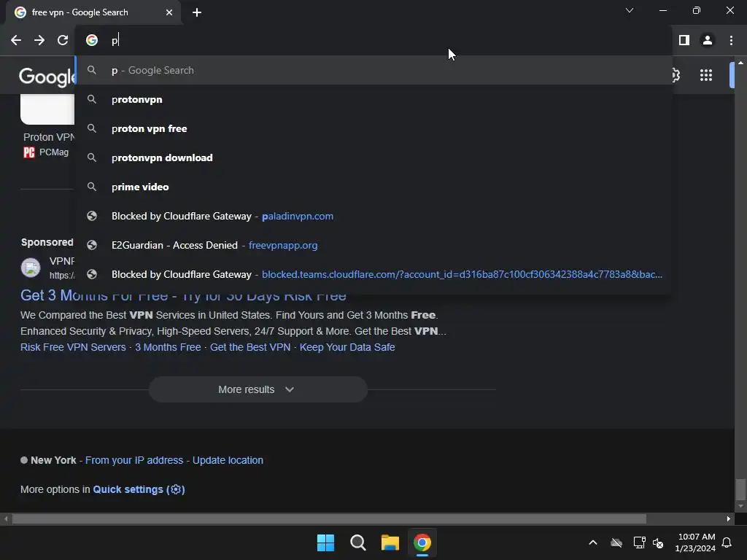Open the 'Risk Free VPN Servers' ad link
Image resolution: width=747 pixels, height=560 pixels.
(73, 347)
